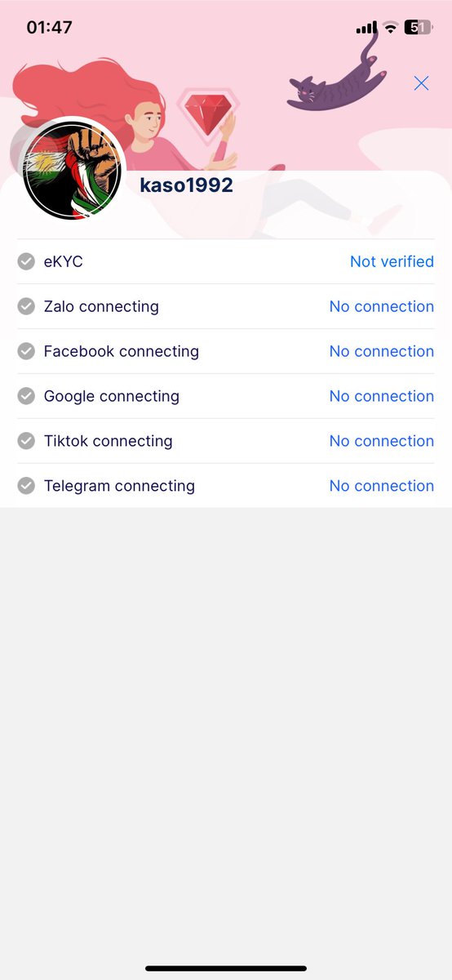
Task: Tap the Tiktok connecting checkmark icon
Action: (27, 441)
